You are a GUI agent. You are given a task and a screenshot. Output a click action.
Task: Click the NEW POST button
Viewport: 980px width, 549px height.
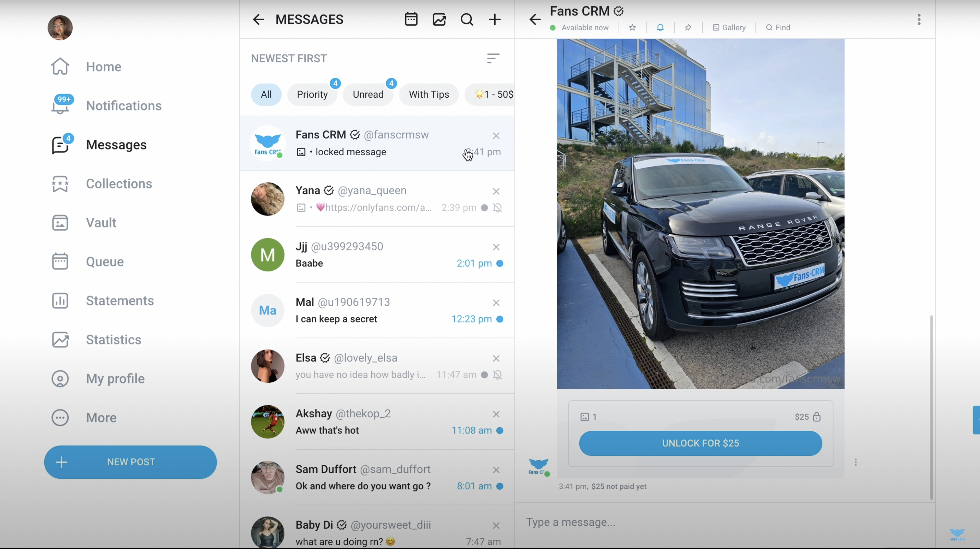131,461
